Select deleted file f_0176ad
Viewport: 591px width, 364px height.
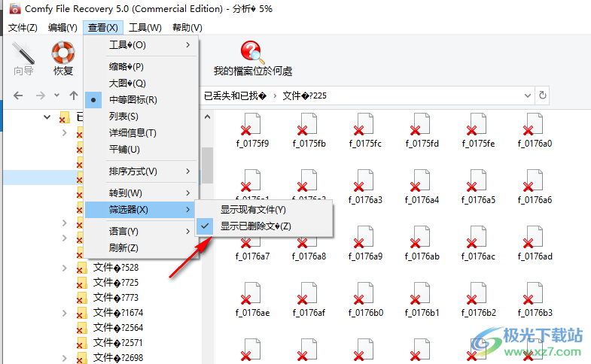point(535,243)
